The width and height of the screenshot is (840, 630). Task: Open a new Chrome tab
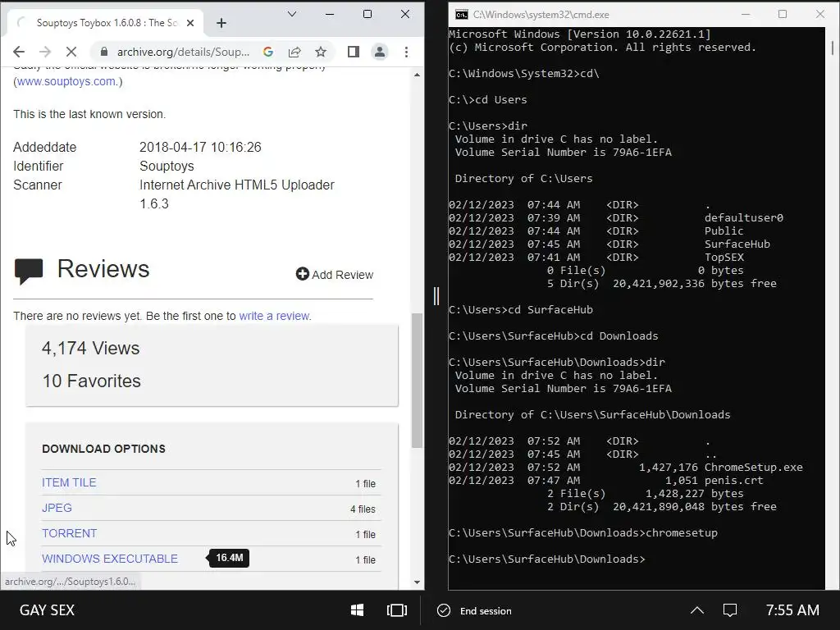[221, 23]
